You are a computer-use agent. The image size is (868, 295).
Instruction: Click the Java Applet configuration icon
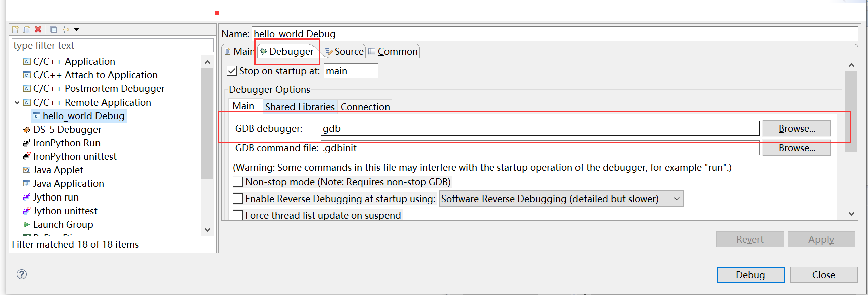pyautogui.click(x=26, y=170)
